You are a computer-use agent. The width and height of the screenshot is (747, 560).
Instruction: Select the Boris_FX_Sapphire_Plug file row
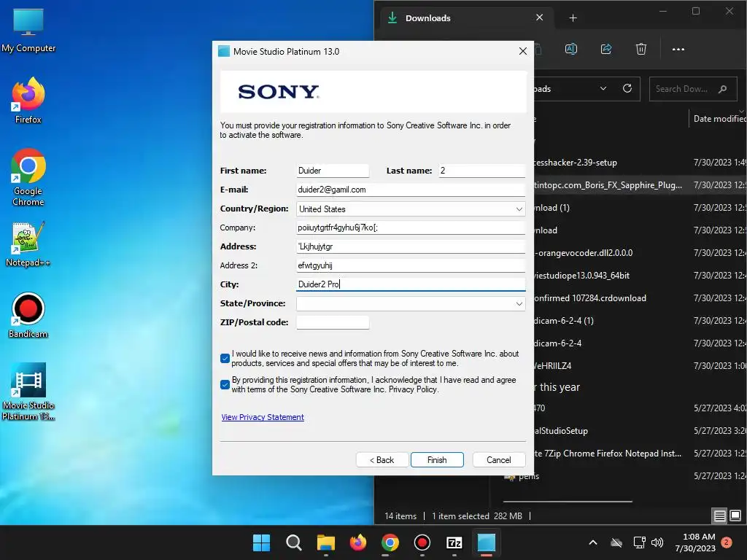coord(640,185)
